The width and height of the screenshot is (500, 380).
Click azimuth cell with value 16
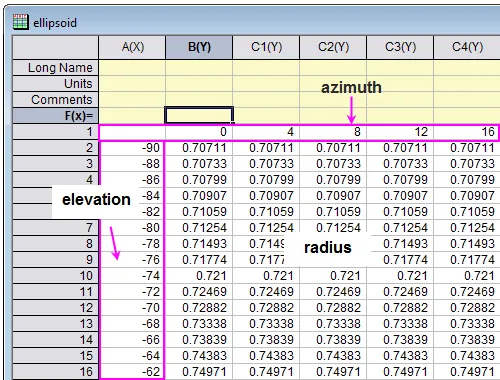467,132
